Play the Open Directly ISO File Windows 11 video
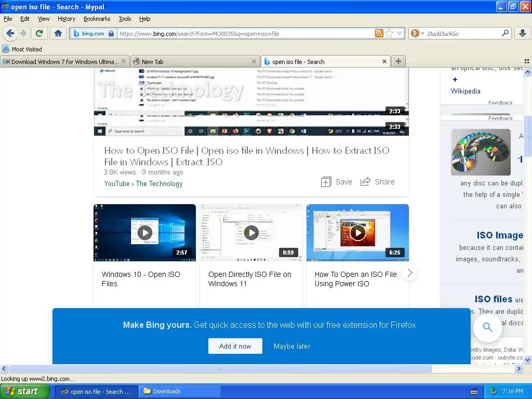 click(x=251, y=233)
